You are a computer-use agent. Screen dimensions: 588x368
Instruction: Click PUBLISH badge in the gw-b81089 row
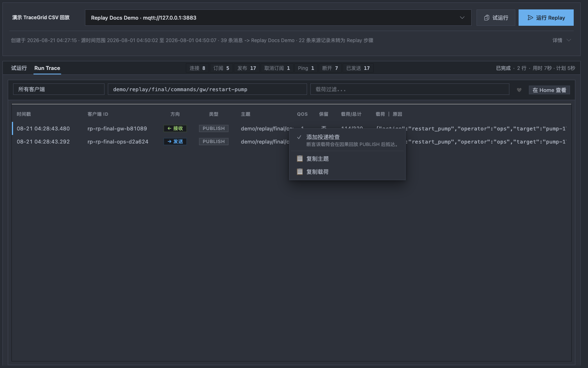(x=214, y=128)
